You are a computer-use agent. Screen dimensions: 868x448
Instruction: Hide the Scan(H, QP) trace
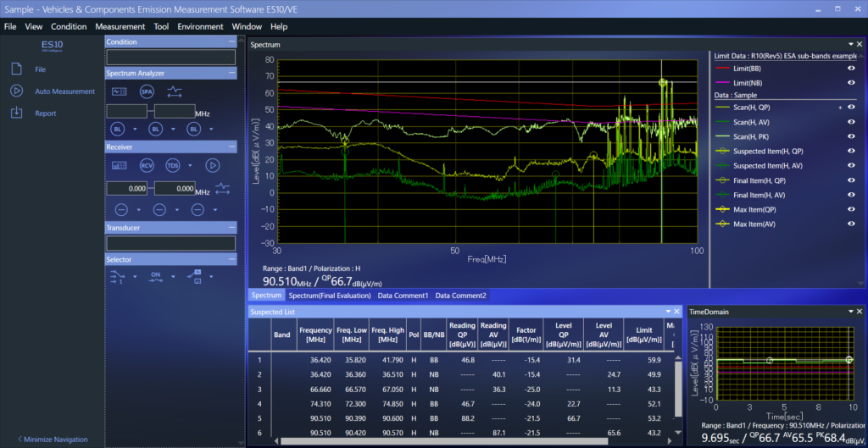pos(851,108)
